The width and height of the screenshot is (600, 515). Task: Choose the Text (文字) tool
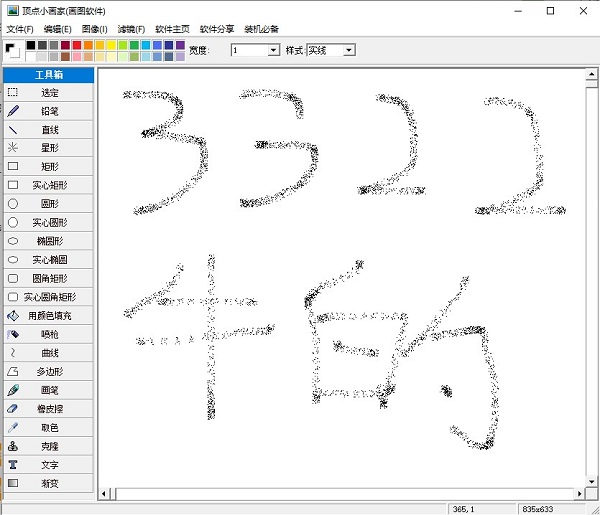coord(49,465)
